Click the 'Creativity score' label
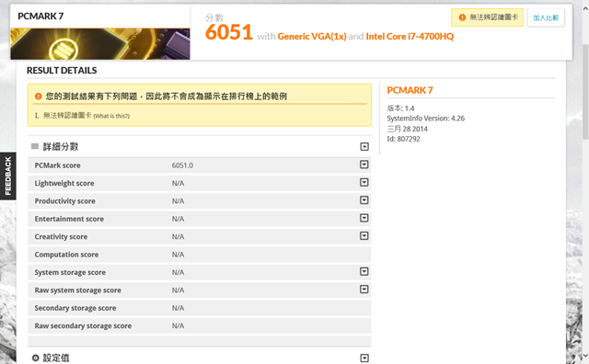 pos(61,237)
